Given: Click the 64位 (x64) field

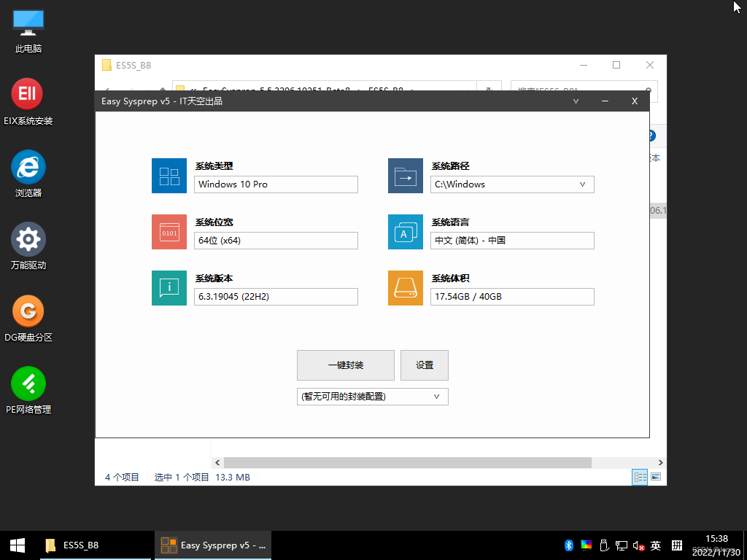Looking at the screenshot, I should [x=276, y=241].
